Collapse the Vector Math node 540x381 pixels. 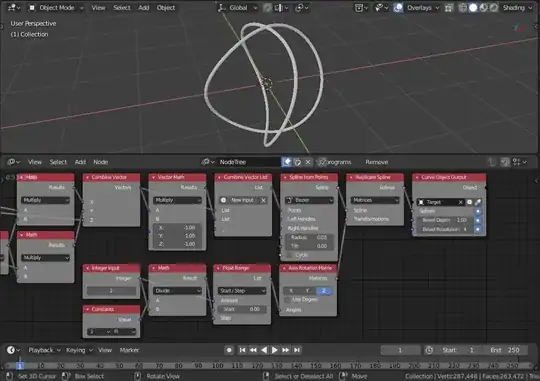(154, 177)
